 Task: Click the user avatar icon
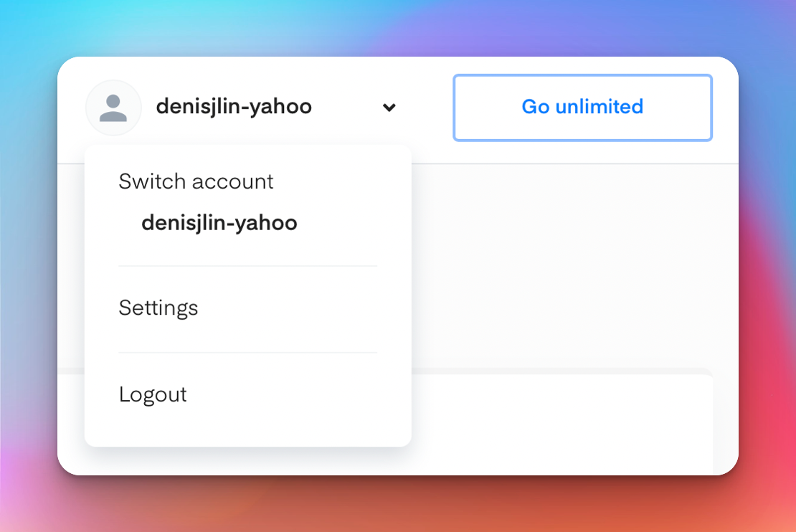pos(113,108)
